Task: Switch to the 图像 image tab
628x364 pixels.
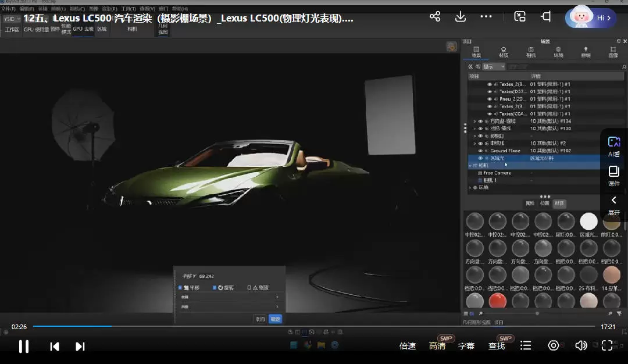Action: [x=613, y=52]
